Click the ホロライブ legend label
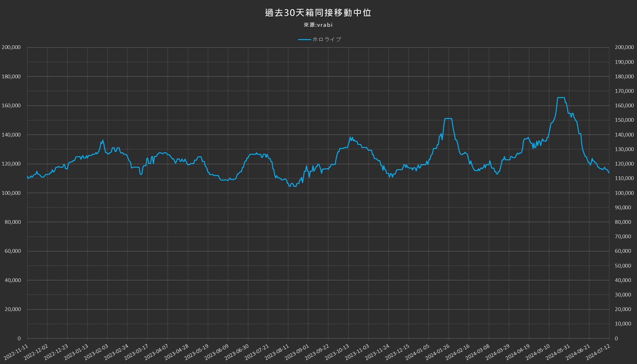The width and height of the screenshot is (637, 364). [x=327, y=39]
